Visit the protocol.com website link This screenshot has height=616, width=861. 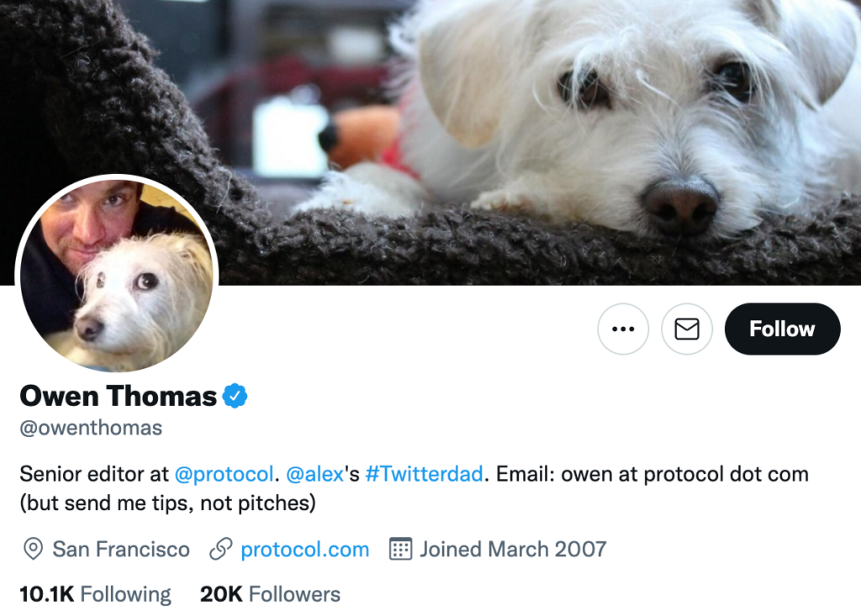304,550
